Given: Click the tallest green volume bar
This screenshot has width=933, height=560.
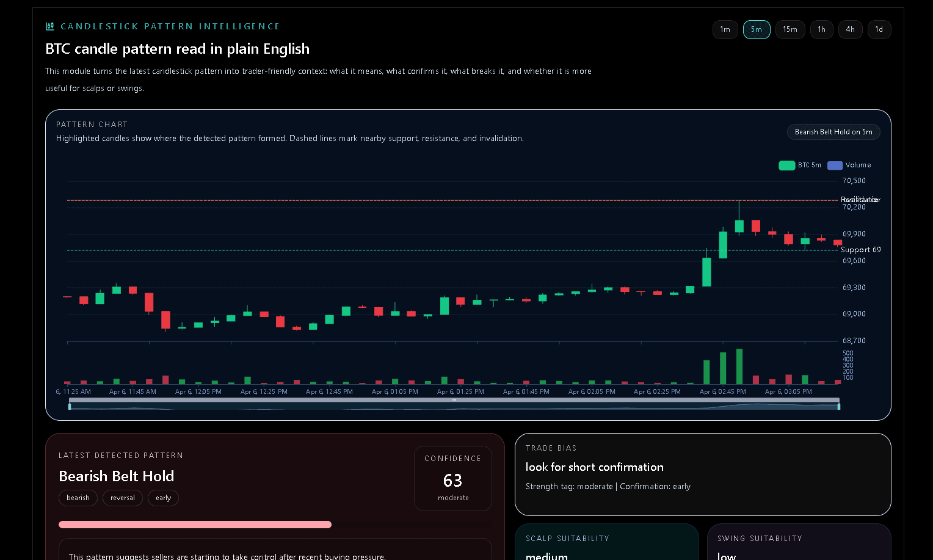Looking at the screenshot, I should (739, 366).
